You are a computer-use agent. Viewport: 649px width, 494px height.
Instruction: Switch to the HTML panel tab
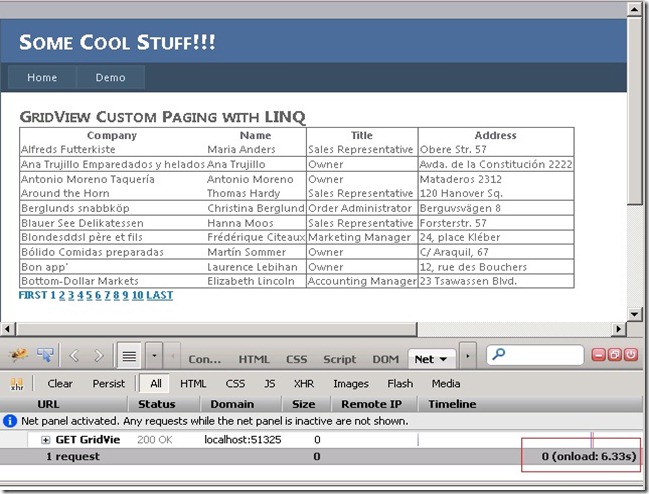point(254,359)
